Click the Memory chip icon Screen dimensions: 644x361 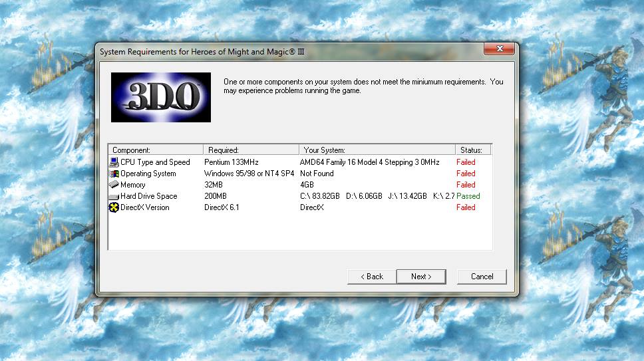(x=114, y=185)
